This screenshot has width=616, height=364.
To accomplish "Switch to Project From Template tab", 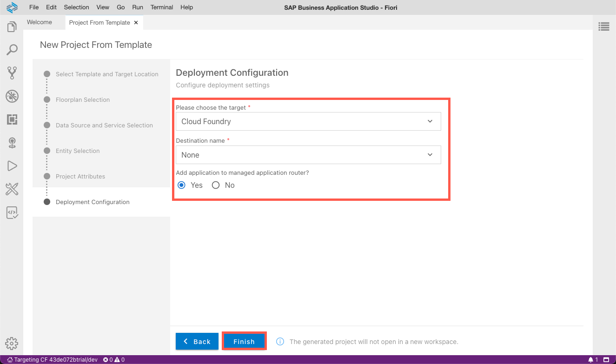I will [x=99, y=22].
